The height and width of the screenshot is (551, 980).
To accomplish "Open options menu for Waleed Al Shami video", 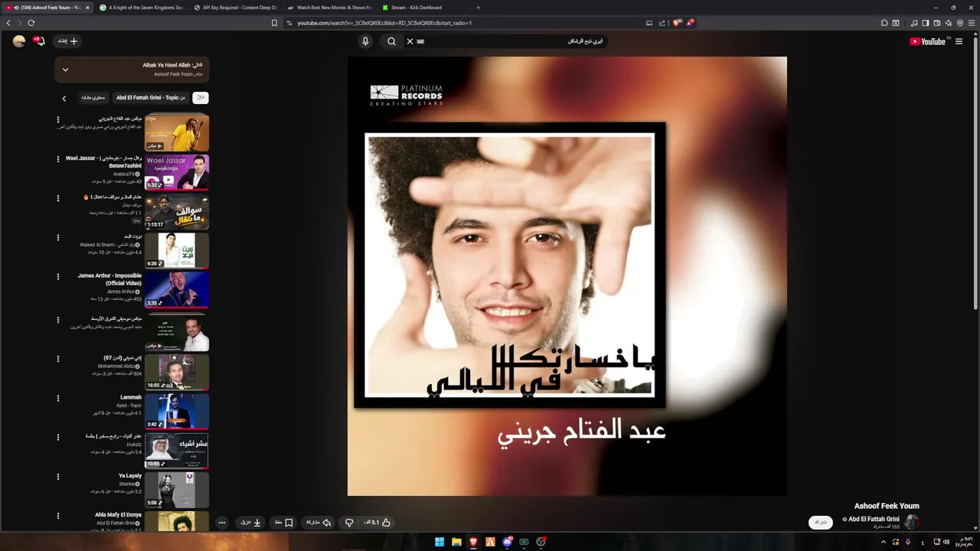I will (x=57, y=238).
